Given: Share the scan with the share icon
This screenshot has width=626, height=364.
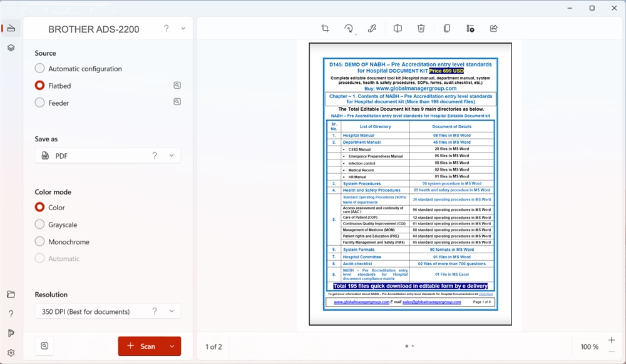Looking at the screenshot, I should click(494, 28).
